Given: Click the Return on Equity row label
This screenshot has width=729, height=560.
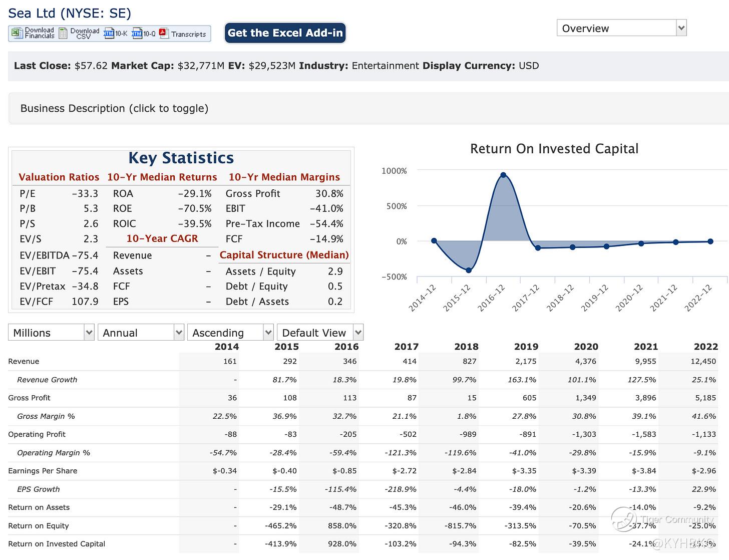Looking at the screenshot, I should click(x=39, y=526).
